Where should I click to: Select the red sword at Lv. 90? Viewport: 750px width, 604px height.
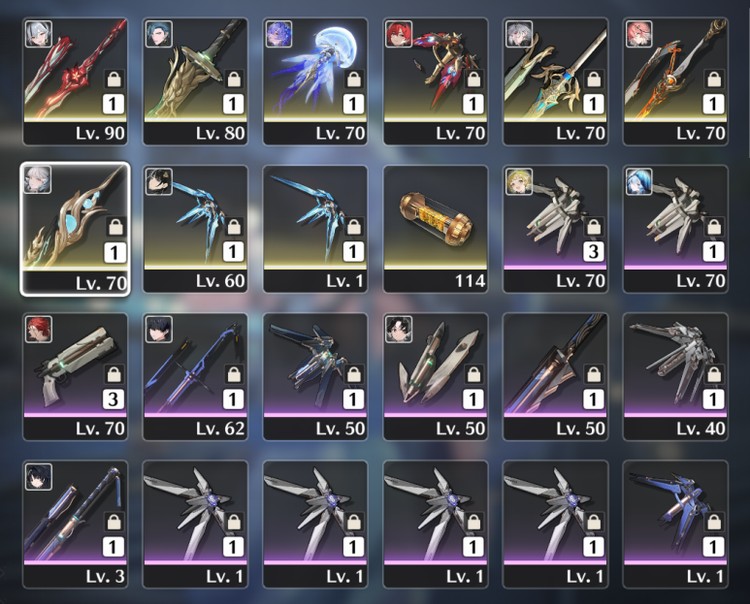[x=75, y=82]
